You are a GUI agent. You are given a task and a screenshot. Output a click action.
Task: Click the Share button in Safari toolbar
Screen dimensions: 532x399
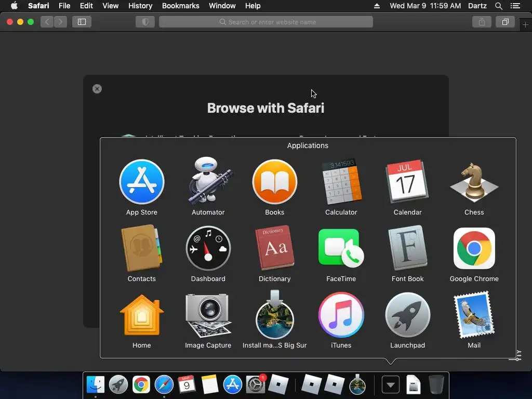(x=482, y=22)
